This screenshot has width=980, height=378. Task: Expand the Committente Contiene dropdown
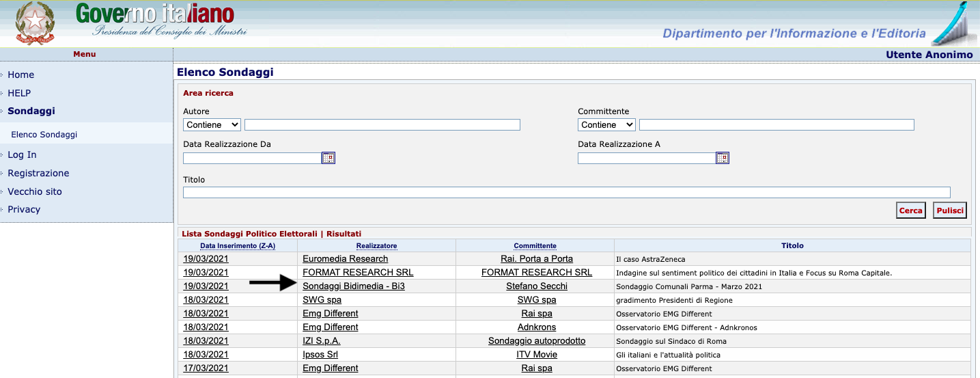pyautogui.click(x=606, y=125)
